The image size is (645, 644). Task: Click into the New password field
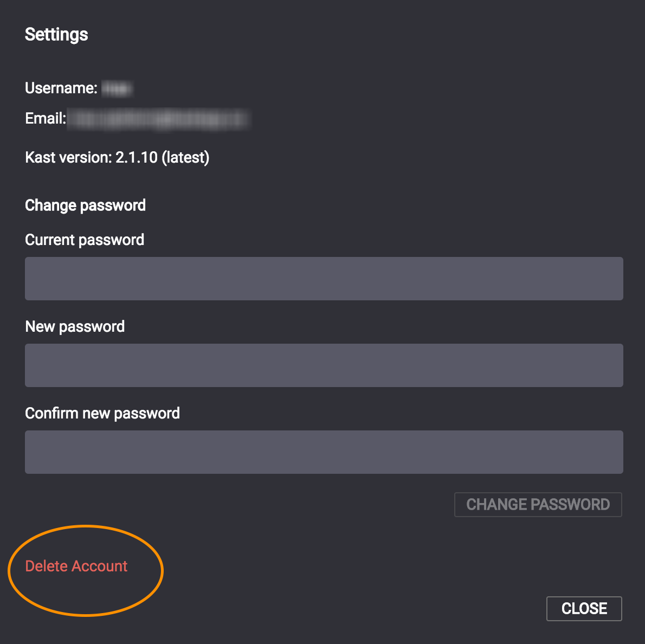tap(324, 365)
